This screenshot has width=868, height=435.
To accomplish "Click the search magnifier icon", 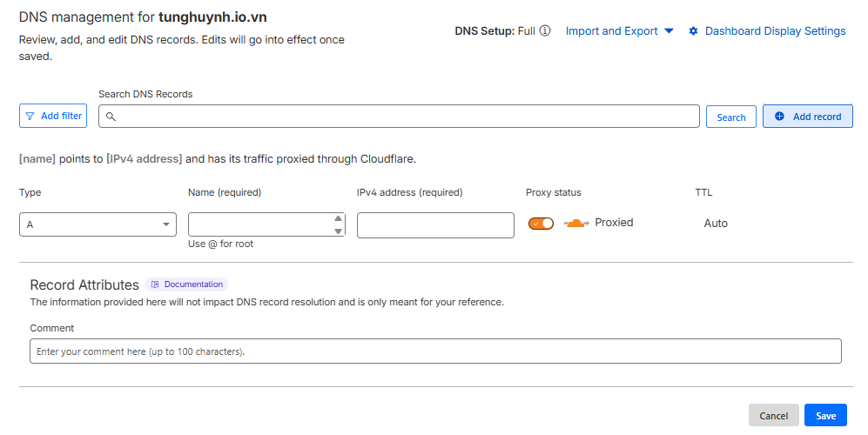I will tap(111, 117).
